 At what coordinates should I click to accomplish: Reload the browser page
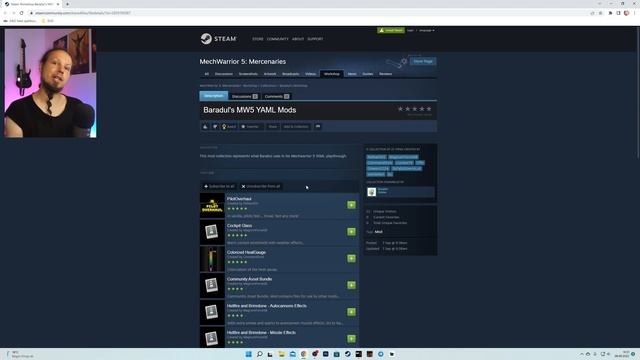[x=21, y=13]
